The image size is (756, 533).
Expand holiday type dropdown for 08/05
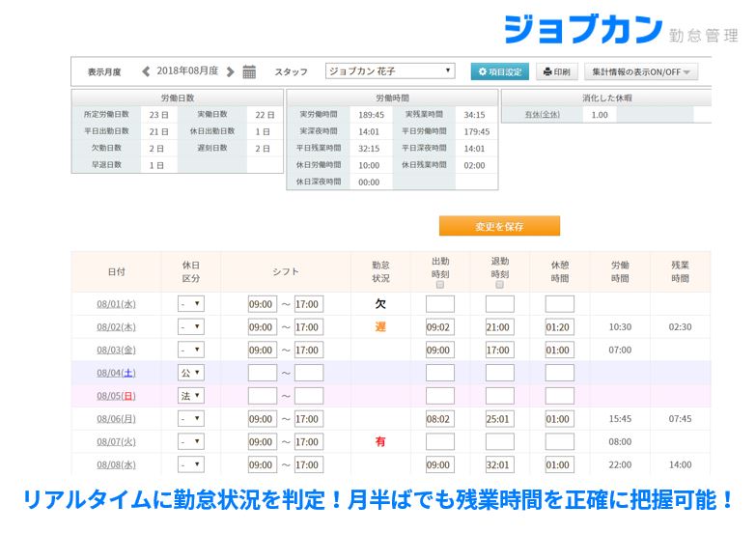[x=190, y=396]
